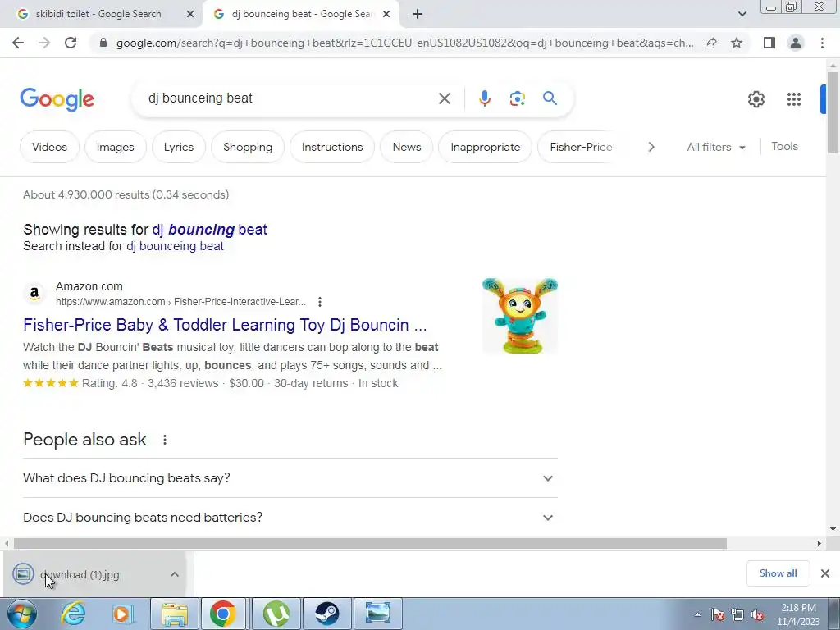Screen dimensions: 840x630
Task: Open People also ask options menu
Action: coord(164,440)
